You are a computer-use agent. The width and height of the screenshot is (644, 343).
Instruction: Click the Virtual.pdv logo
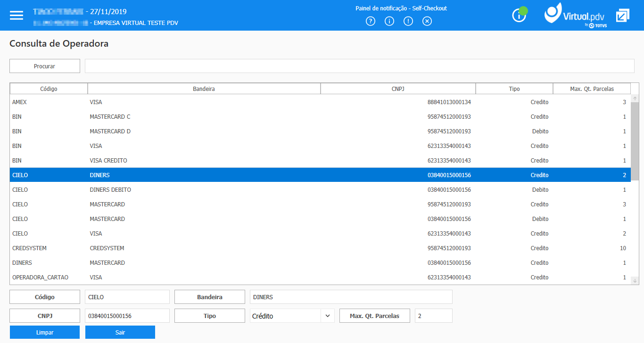coord(577,16)
